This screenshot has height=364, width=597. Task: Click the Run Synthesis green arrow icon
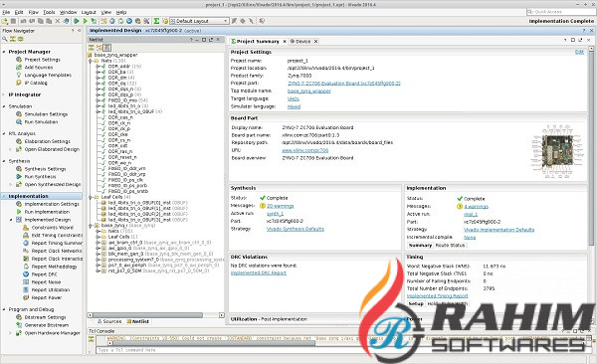pyautogui.click(x=19, y=176)
